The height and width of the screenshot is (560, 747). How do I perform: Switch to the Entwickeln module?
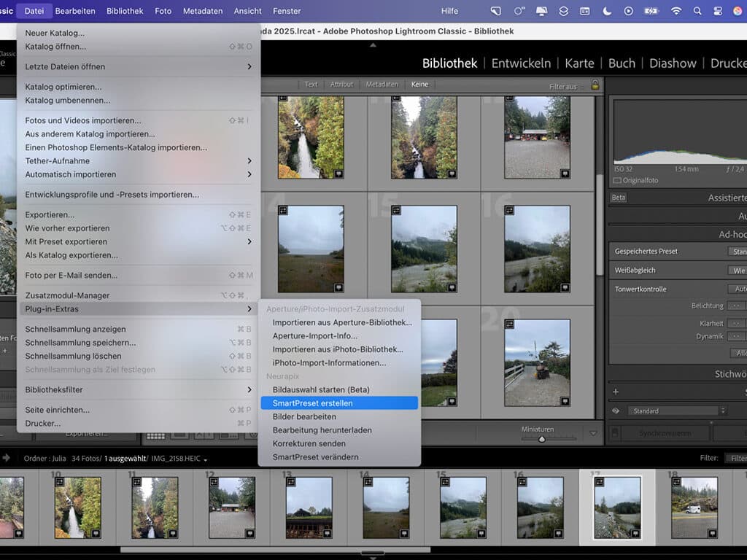click(x=521, y=63)
